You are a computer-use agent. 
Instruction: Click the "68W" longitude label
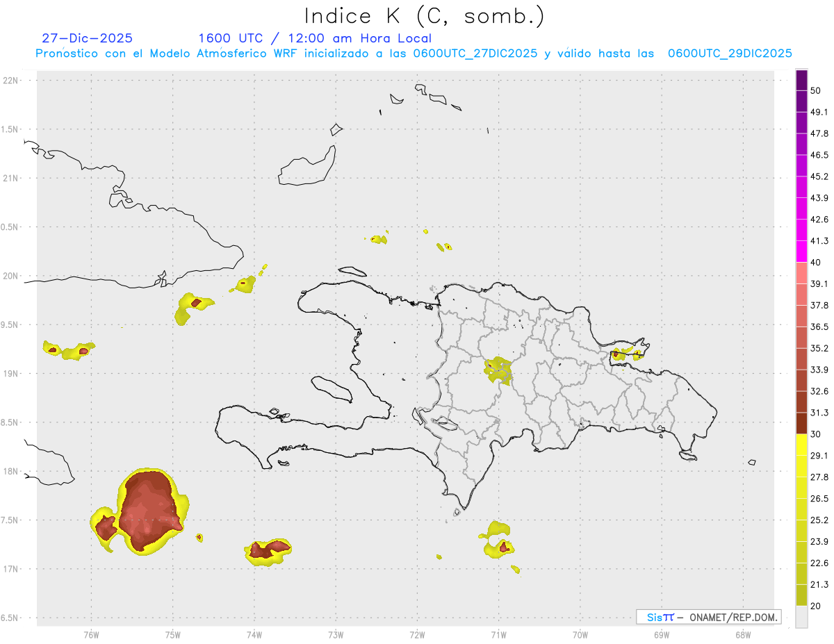click(x=743, y=634)
